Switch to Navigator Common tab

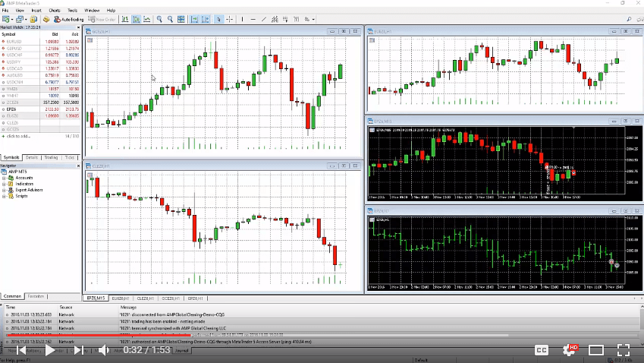click(x=12, y=296)
